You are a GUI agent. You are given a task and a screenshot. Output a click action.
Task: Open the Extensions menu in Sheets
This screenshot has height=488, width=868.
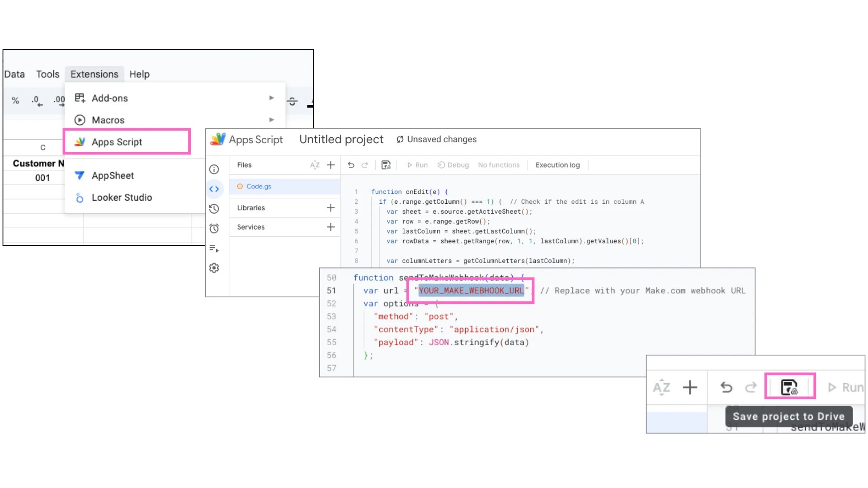pyautogui.click(x=94, y=74)
